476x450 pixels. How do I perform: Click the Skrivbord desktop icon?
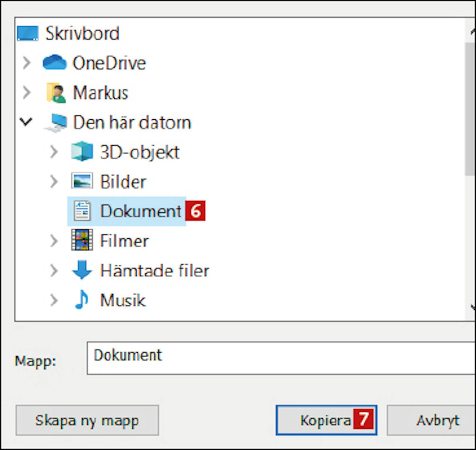28,33
